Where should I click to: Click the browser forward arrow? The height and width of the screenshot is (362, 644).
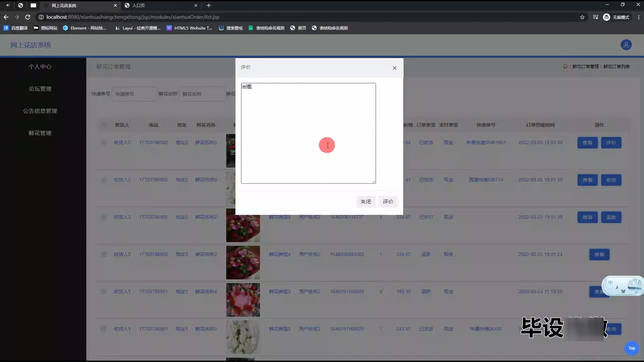pos(17,17)
